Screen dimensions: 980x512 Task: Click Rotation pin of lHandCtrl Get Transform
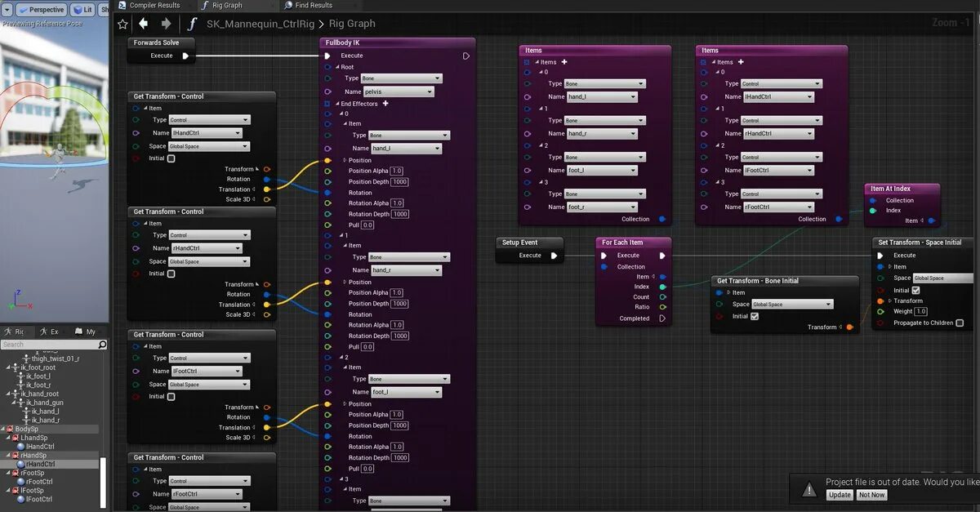tap(266, 179)
